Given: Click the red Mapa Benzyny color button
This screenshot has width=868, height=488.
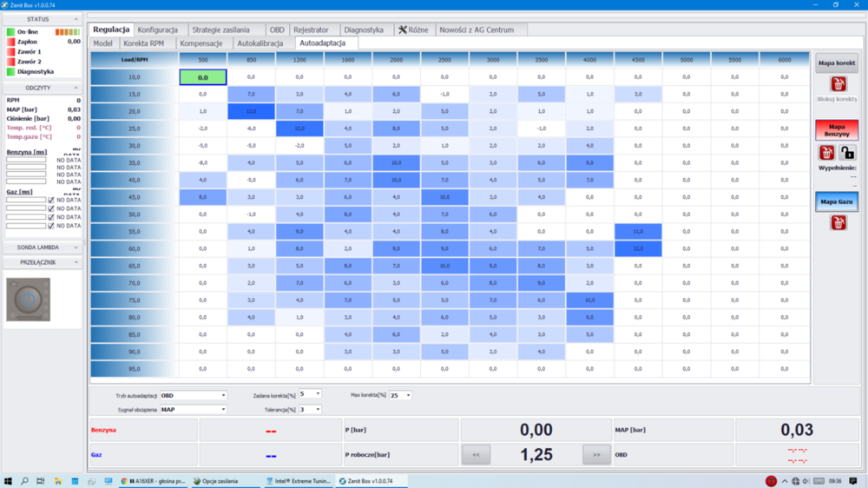Looking at the screenshot, I should (x=837, y=130).
